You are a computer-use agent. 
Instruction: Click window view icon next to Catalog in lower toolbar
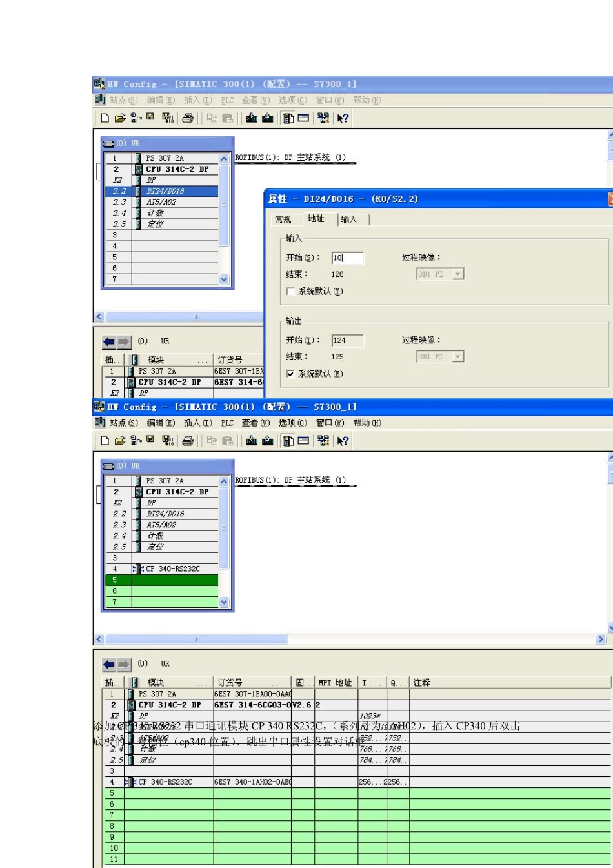pyautogui.click(x=303, y=441)
